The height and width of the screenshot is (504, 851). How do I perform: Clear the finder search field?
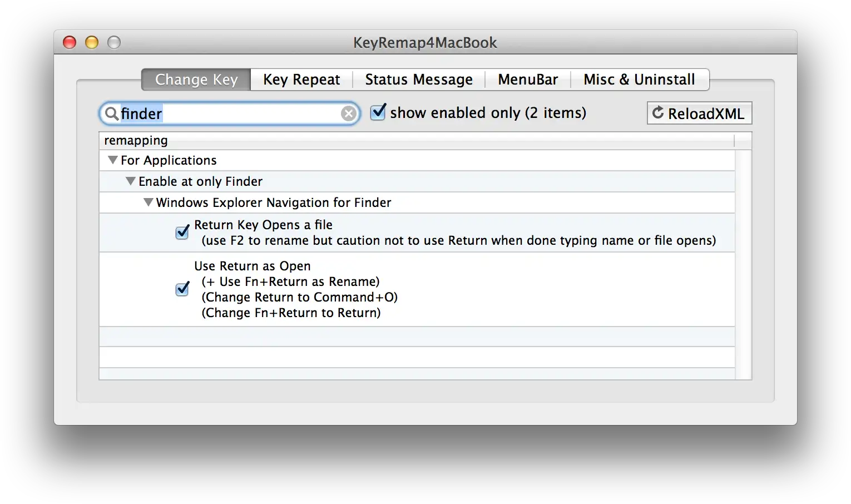[349, 113]
